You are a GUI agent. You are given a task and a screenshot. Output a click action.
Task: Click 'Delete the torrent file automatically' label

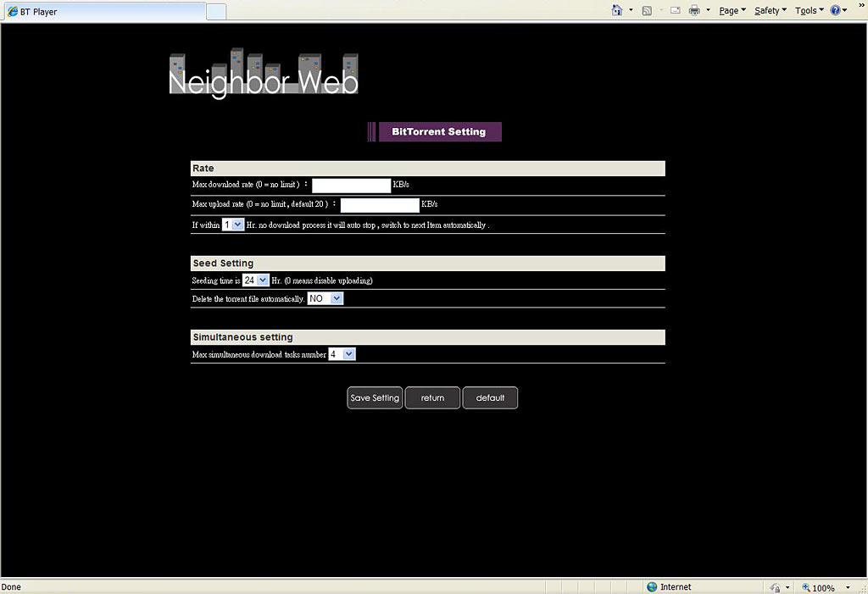248,299
